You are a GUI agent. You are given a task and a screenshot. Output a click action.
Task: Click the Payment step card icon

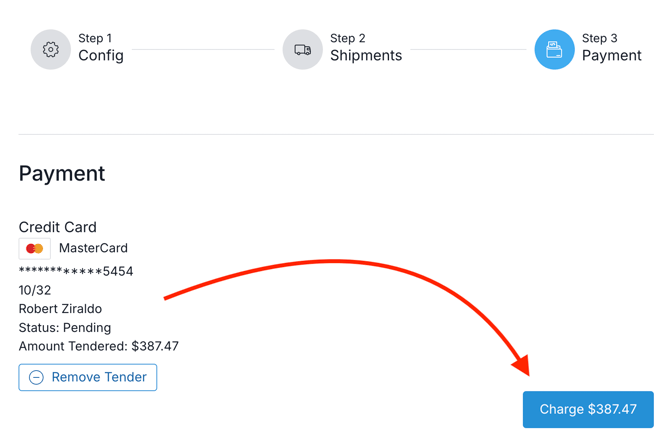pos(554,49)
